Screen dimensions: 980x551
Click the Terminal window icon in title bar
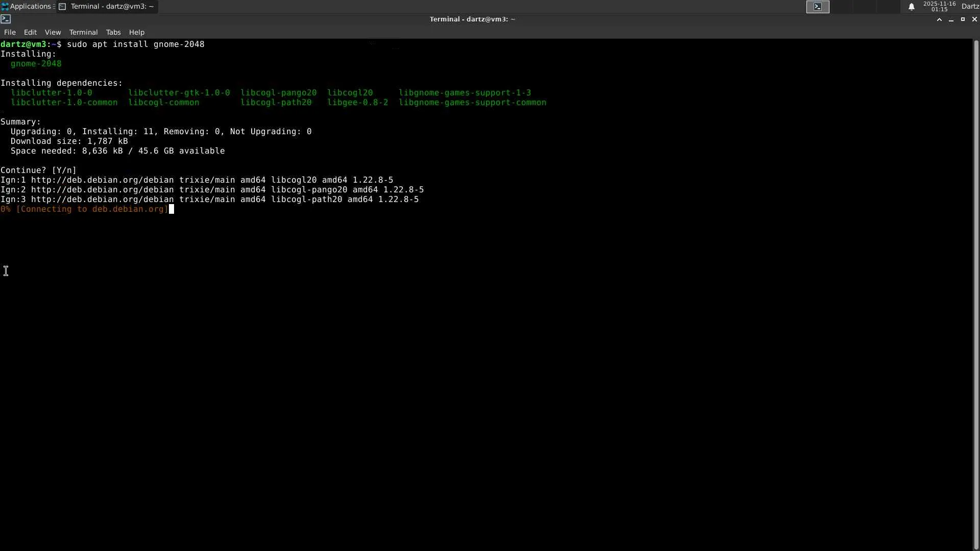pyautogui.click(x=6, y=19)
